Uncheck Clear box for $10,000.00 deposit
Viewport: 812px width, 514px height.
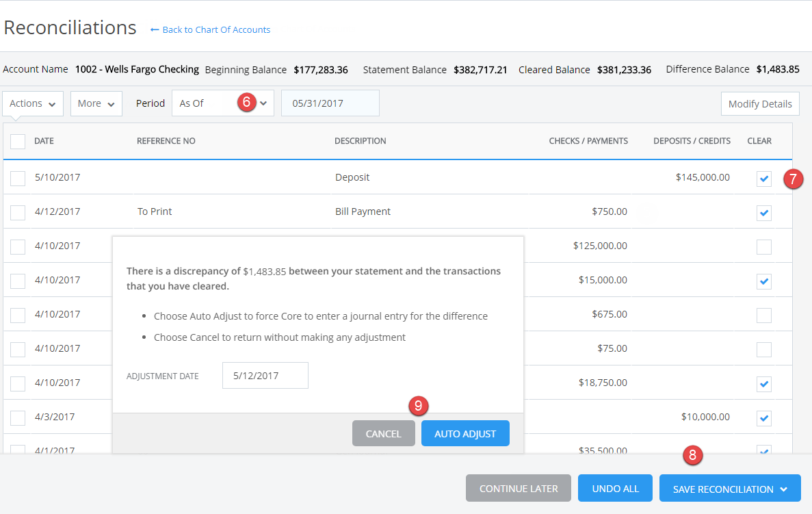tap(764, 417)
